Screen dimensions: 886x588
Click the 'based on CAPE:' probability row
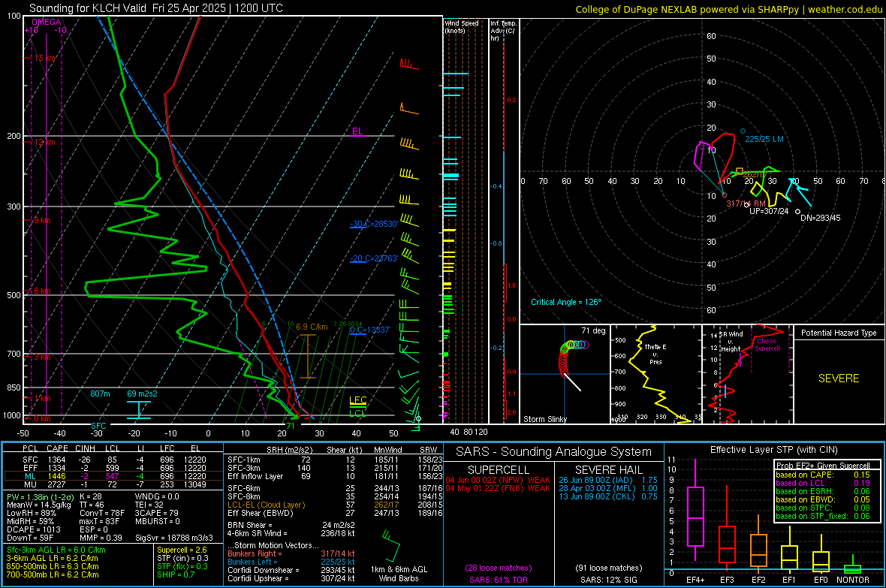click(823, 475)
